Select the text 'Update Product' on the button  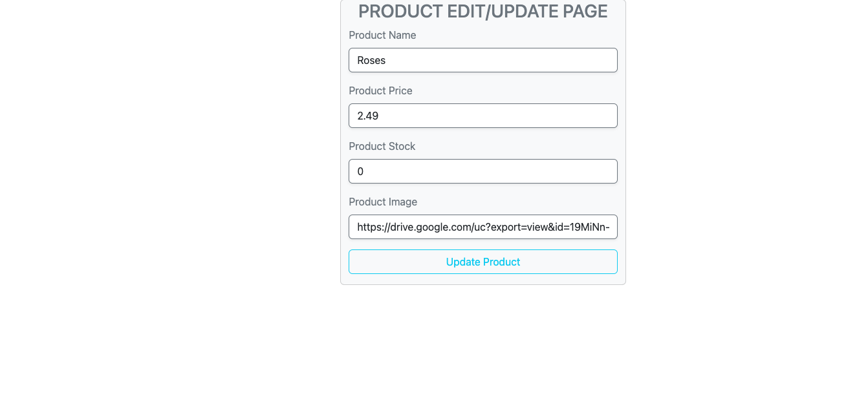tap(483, 262)
